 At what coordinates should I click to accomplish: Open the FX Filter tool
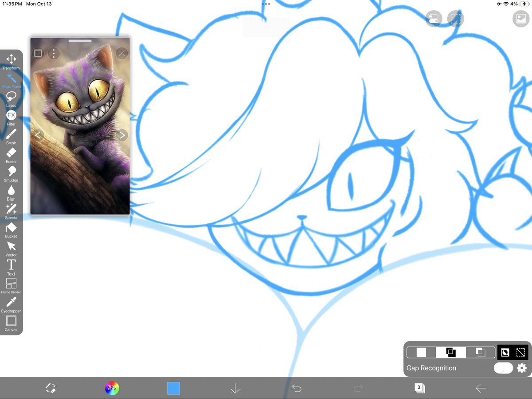(11, 118)
